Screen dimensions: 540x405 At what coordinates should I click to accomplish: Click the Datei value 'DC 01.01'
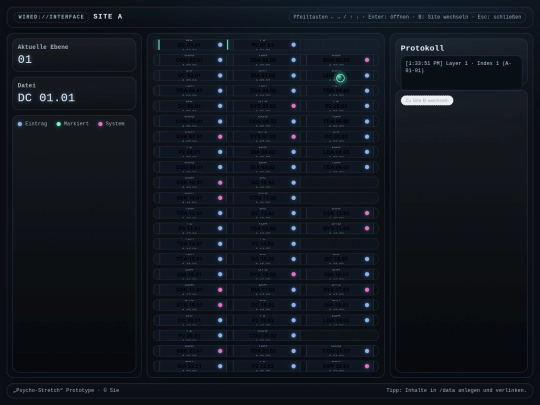point(46,98)
